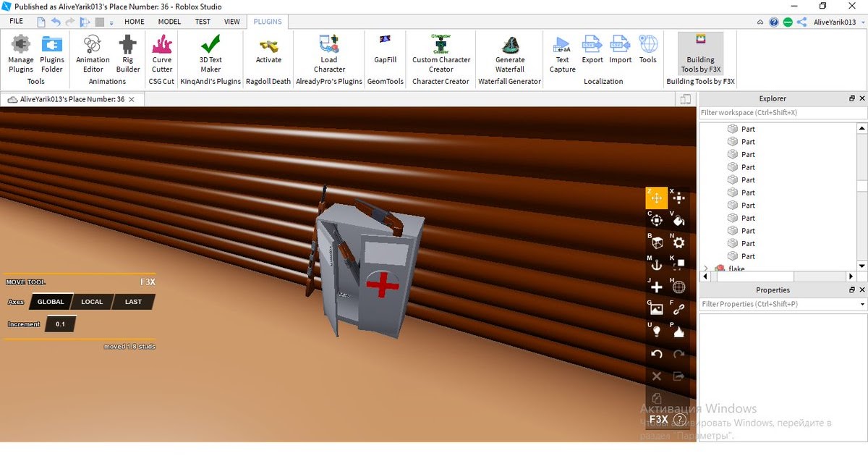The image size is (868, 456).
Task: Click the Explorer scroll up arrow
Action: (x=861, y=128)
